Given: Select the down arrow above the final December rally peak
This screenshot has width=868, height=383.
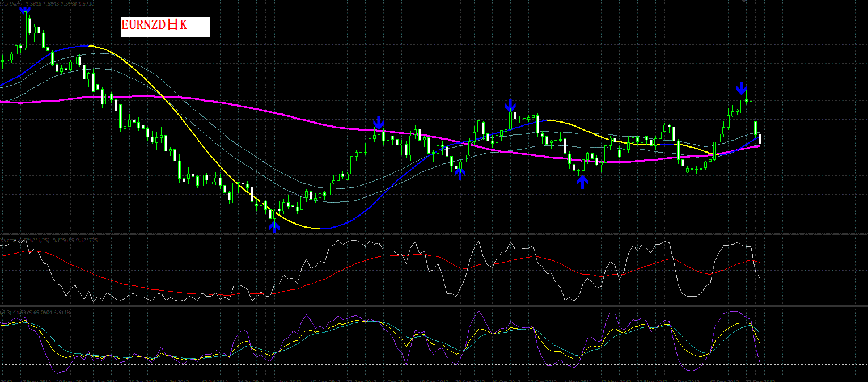Looking at the screenshot, I should [x=741, y=87].
